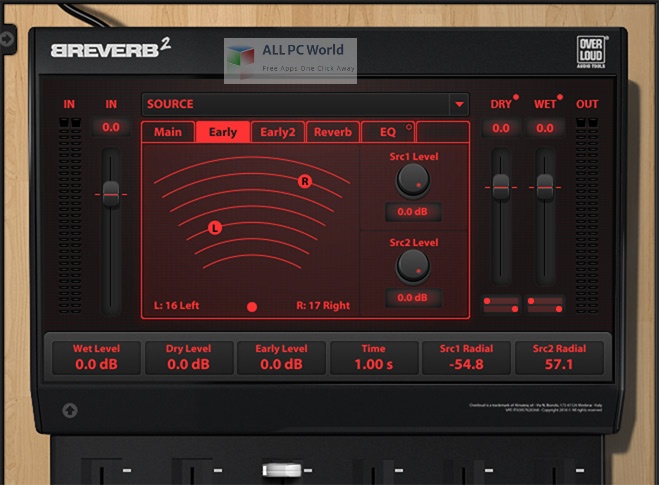The image size is (659, 485).
Task: Select the R source position marker
Action: pyautogui.click(x=305, y=181)
